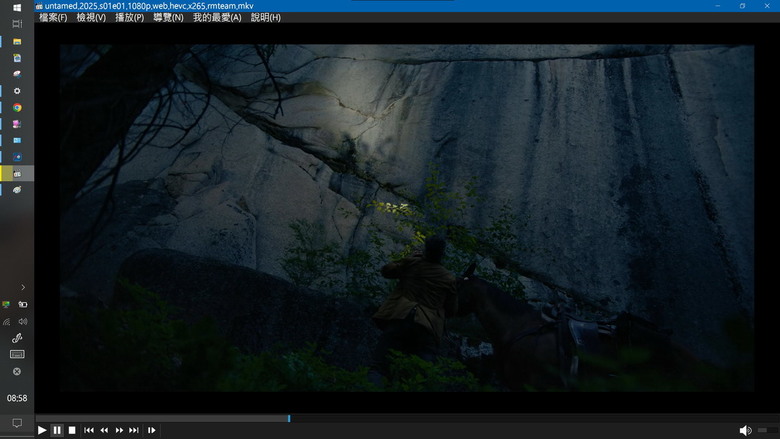The width and height of the screenshot is (780, 439).
Task: Click the blue seek position marker
Action: click(x=289, y=419)
